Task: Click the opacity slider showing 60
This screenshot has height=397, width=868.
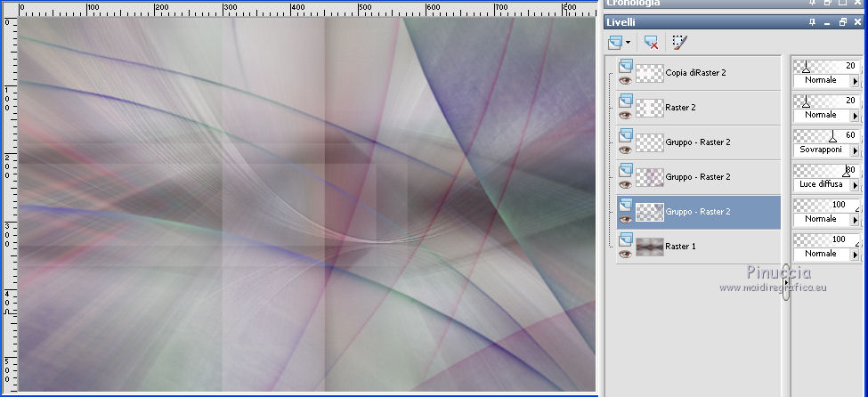Action: click(826, 135)
